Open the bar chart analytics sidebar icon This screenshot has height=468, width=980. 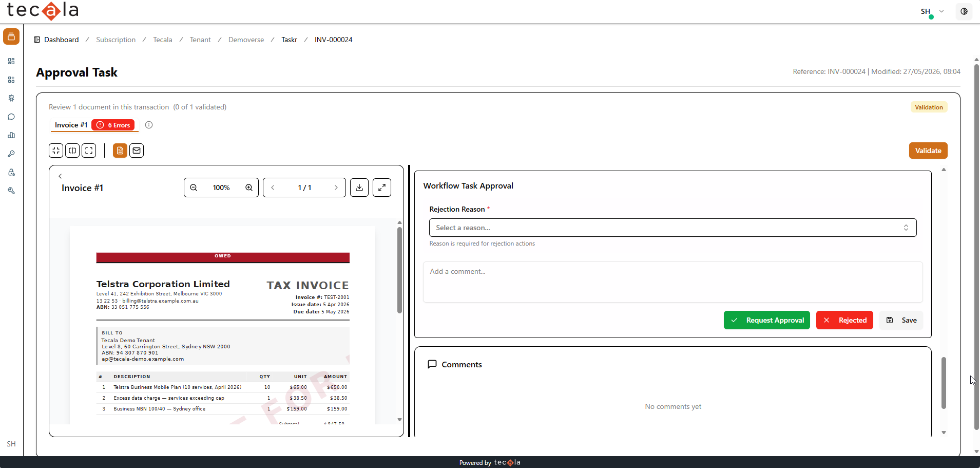[x=11, y=135]
